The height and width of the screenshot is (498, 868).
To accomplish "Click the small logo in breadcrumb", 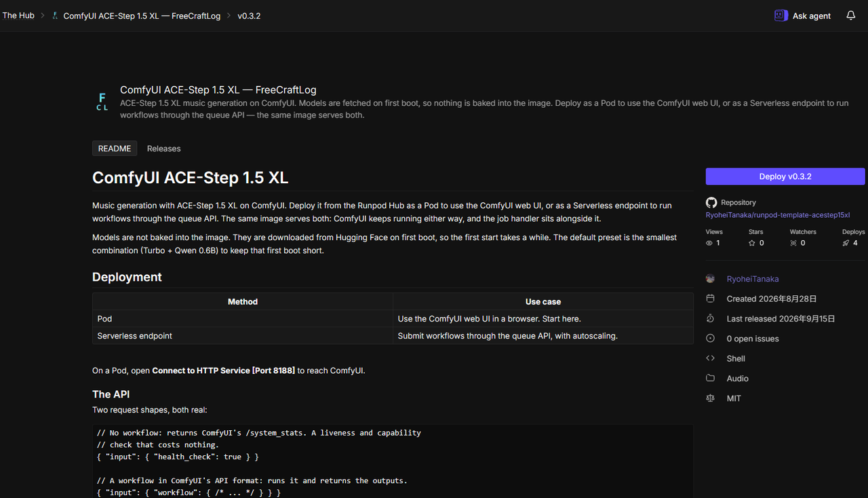I will (x=55, y=15).
